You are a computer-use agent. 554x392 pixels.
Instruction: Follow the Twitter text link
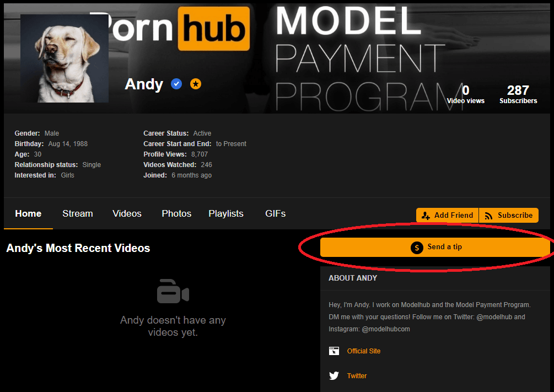point(357,376)
